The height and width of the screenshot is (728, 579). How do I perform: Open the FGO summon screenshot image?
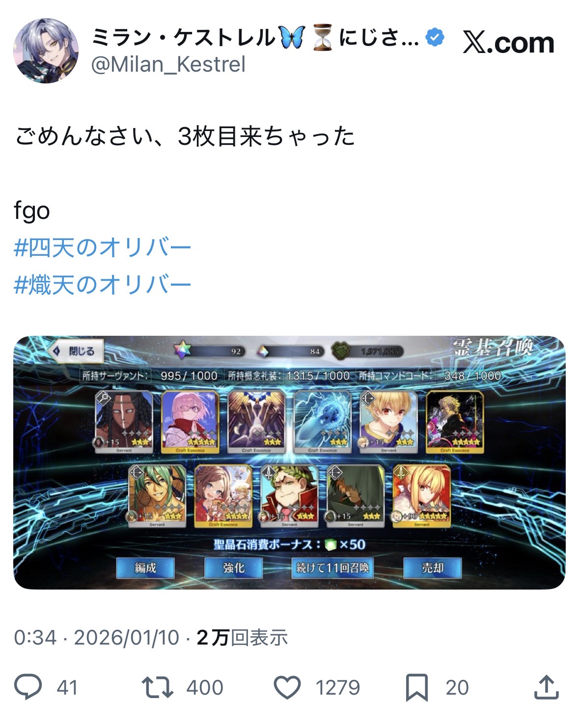[x=289, y=462]
